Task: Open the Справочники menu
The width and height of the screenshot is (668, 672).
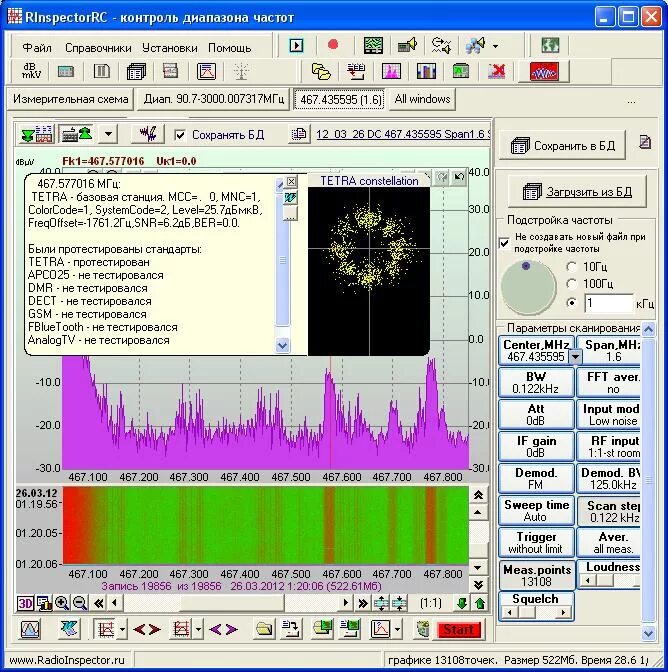Action: [98, 48]
